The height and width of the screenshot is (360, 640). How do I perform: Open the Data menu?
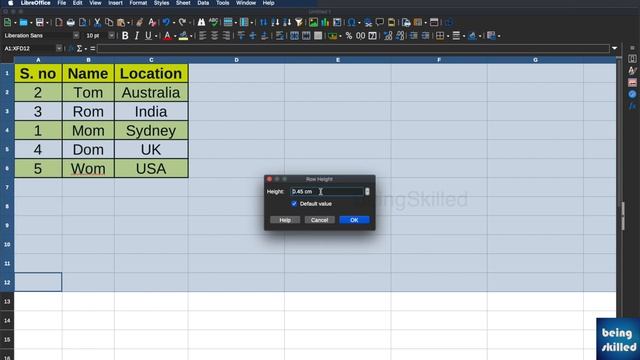203,3
